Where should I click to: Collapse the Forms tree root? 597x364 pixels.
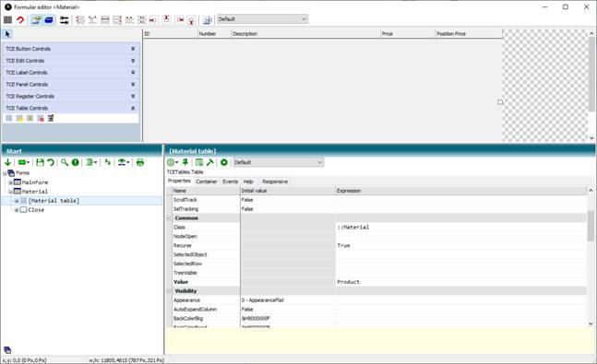tap(5, 173)
